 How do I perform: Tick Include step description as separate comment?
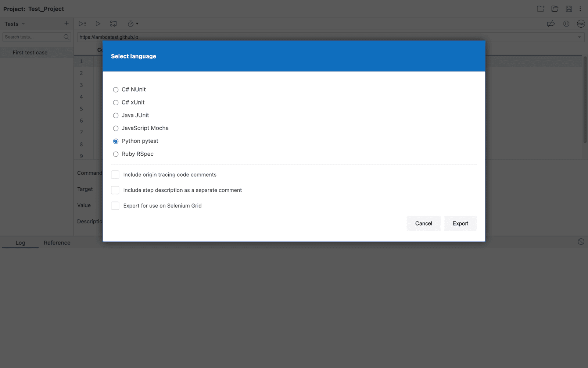pyautogui.click(x=115, y=190)
